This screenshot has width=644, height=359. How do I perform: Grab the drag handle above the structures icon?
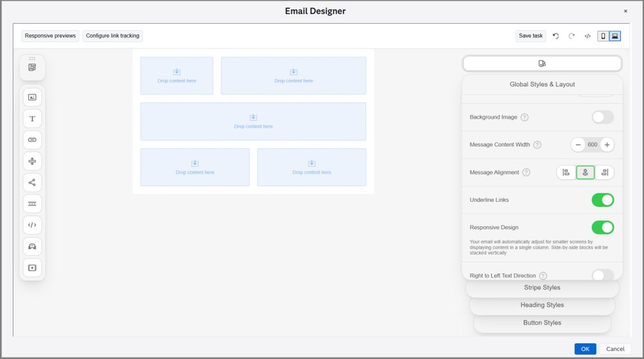click(32, 58)
